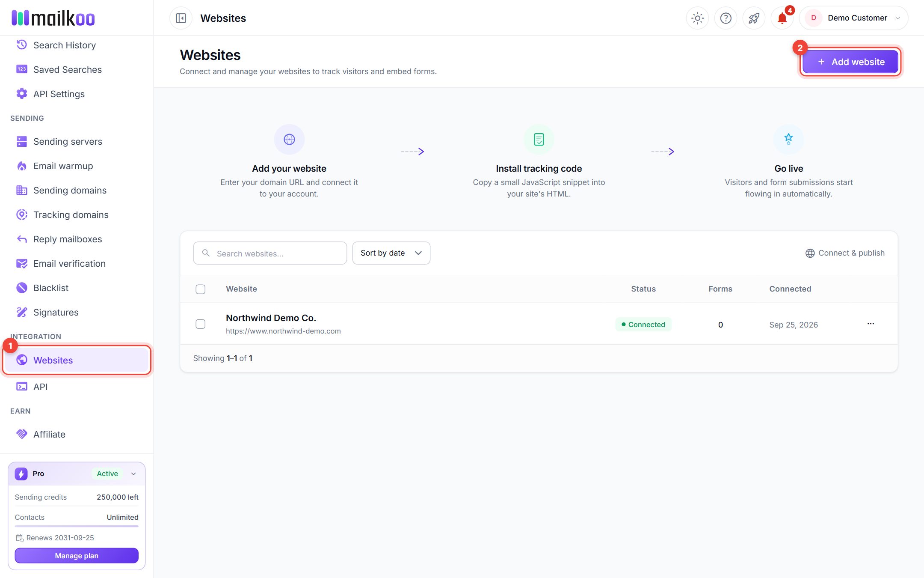Viewport: 924px width, 578px height.
Task: Click the northwind-demo.com URL text
Action: [283, 331]
